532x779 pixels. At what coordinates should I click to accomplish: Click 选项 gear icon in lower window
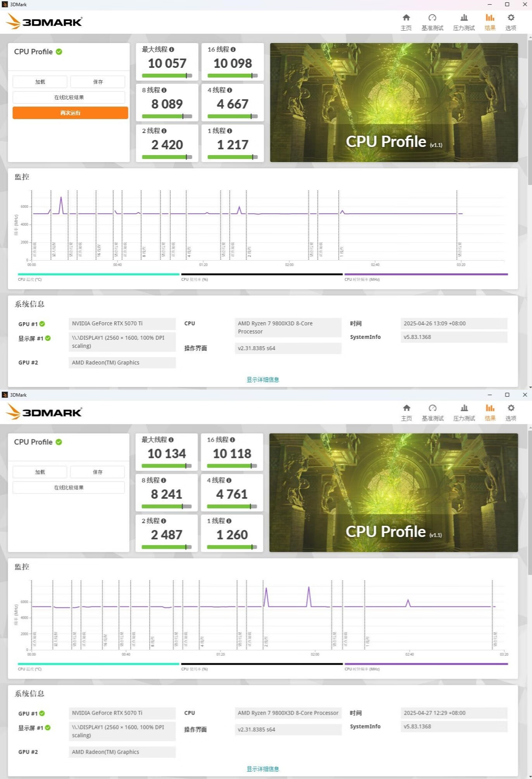pyautogui.click(x=511, y=408)
